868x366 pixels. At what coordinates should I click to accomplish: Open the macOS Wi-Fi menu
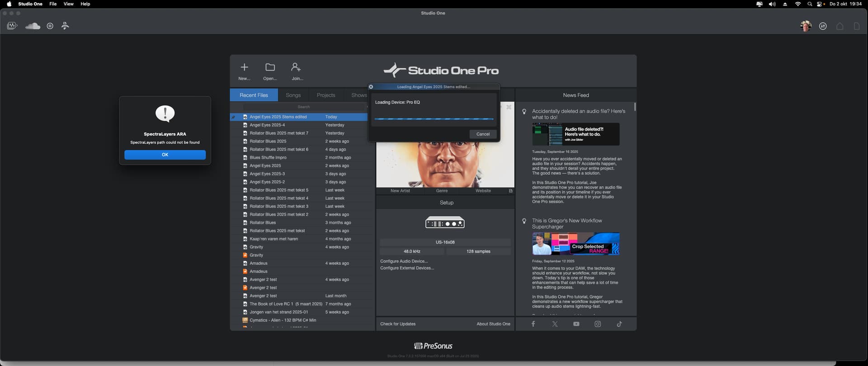click(798, 4)
